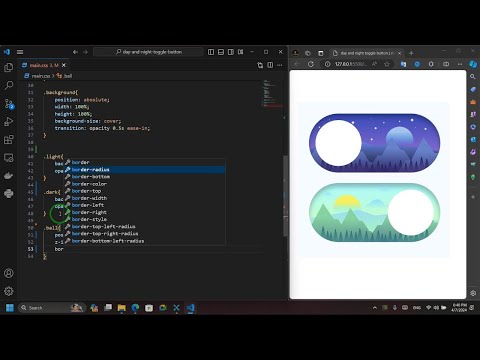Click the editor vertical scrollbar thumb
This screenshot has width=480, height=360.
tap(285, 196)
